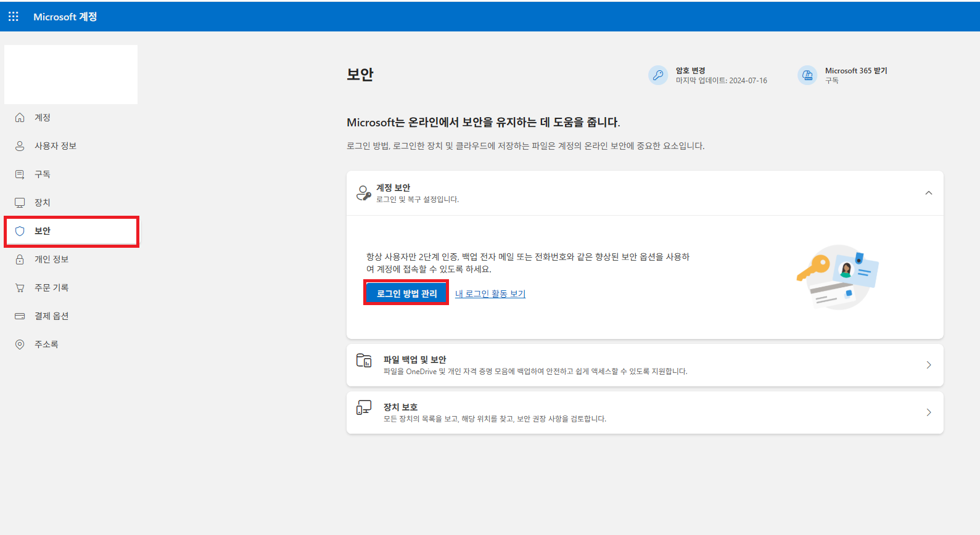
Task: Click the blank profile card in sidebar
Action: (71, 75)
